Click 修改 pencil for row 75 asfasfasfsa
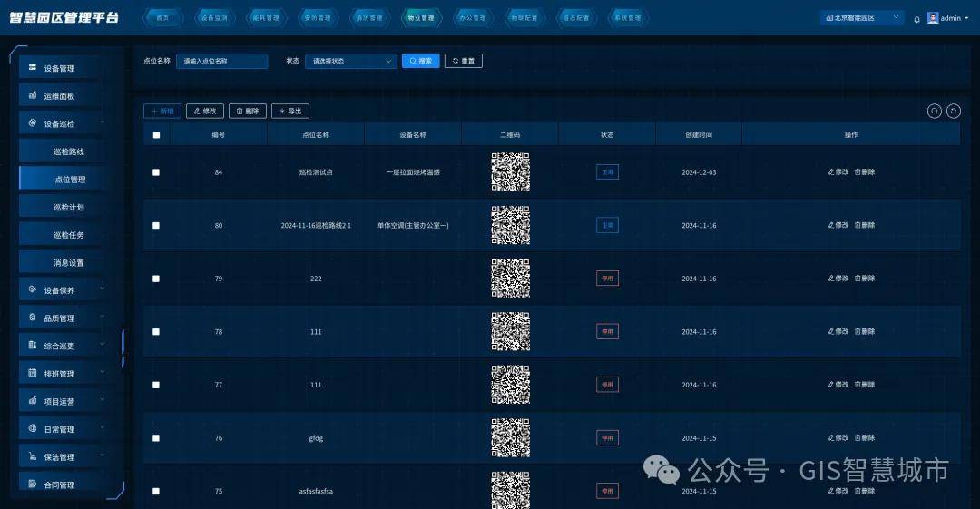This screenshot has height=509, width=980. [x=830, y=491]
